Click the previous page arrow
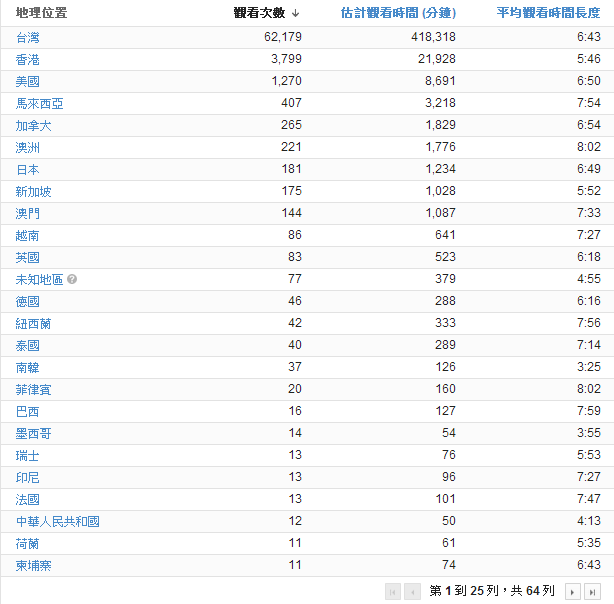This screenshot has width=614, height=604. [x=412, y=591]
